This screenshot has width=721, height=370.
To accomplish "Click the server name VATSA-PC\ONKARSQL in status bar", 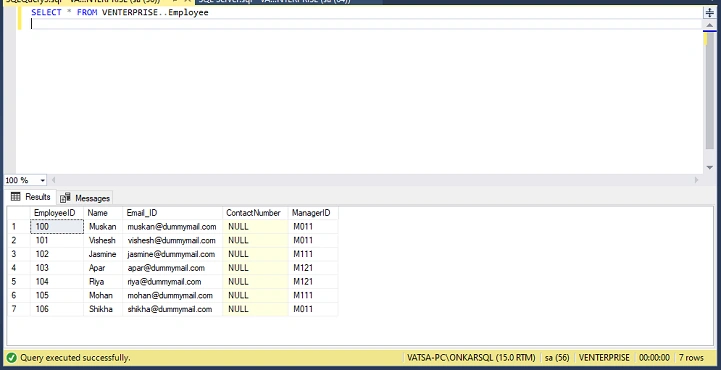I will [x=471, y=358].
